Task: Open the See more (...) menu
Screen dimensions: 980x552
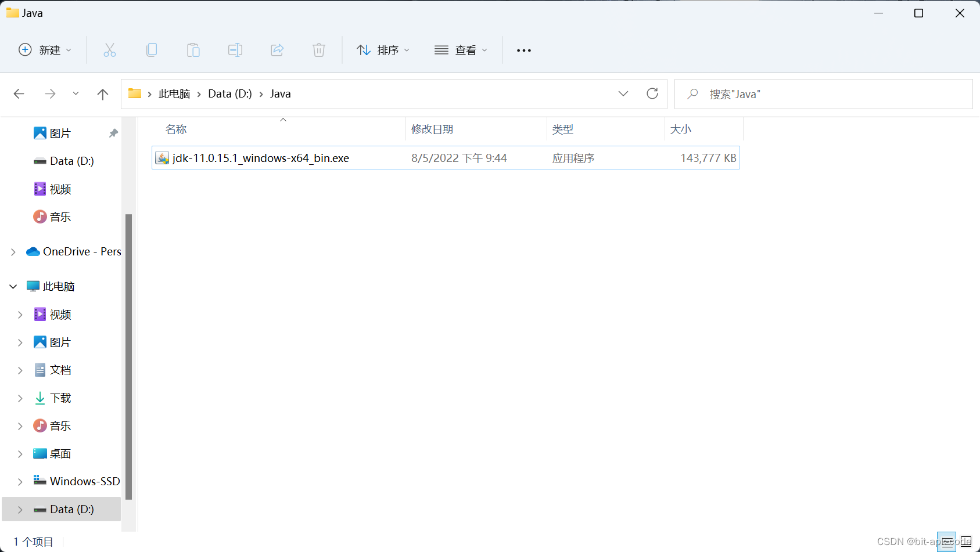Action: [x=523, y=50]
